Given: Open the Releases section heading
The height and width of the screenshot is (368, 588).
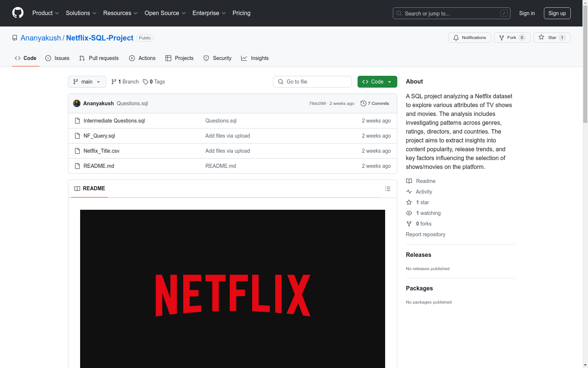Looking at the screenshot, I should (419, 255).
